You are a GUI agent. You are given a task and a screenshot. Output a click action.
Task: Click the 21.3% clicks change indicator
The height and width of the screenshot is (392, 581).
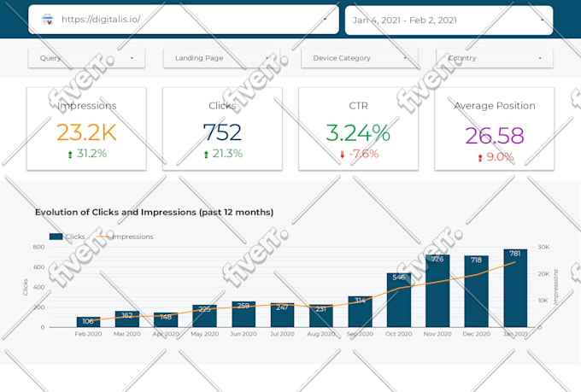coord(227,154)
